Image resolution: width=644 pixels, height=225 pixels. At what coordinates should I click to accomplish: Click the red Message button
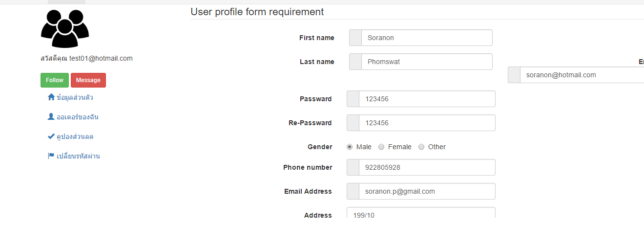coord(88,80)
